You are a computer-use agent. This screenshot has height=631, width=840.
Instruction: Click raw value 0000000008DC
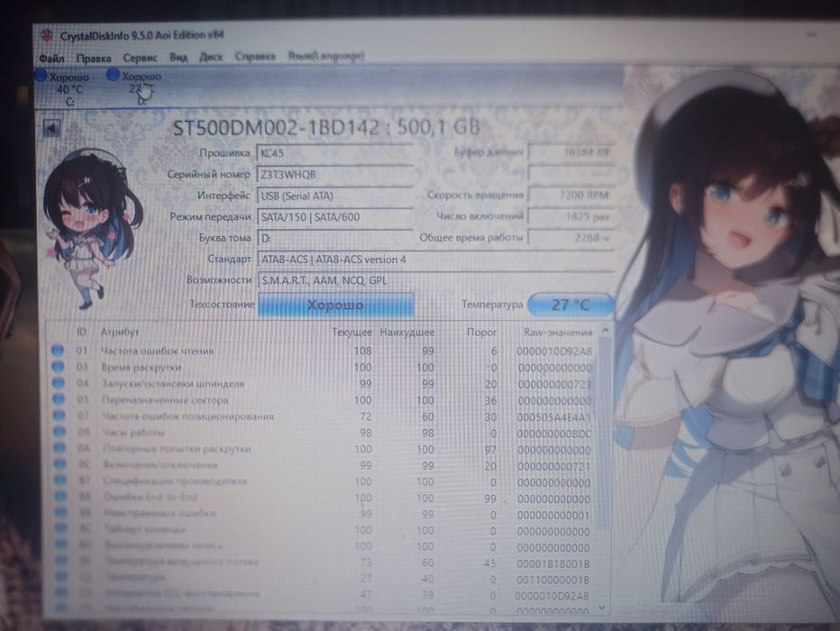pos(554,434)
